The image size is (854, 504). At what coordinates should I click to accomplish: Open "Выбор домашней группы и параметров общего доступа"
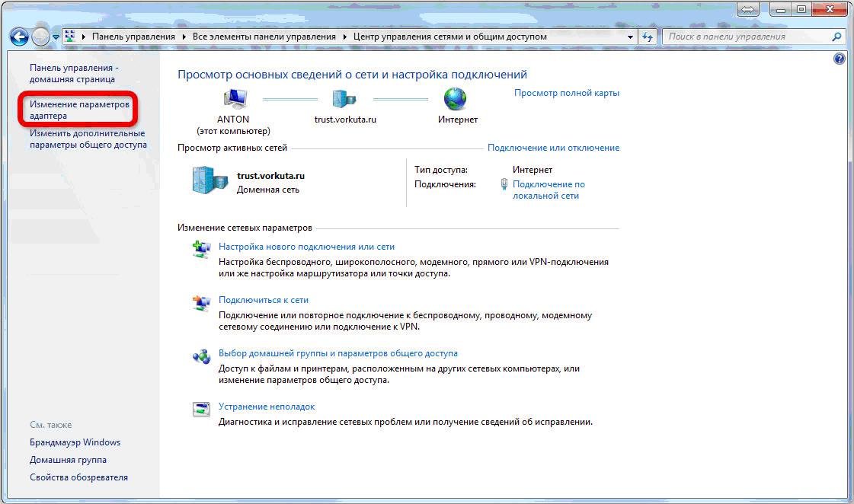[x=338, y=353]
